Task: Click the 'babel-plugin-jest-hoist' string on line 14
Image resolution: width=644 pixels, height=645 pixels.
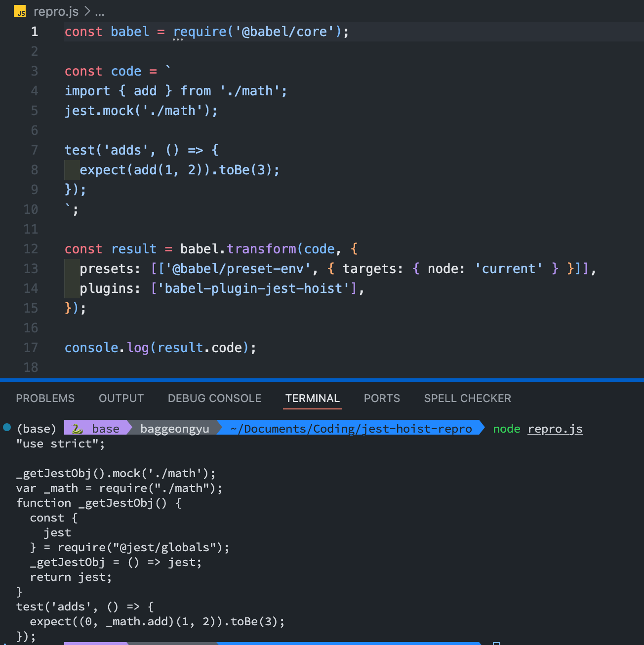Action: [254, 288]
